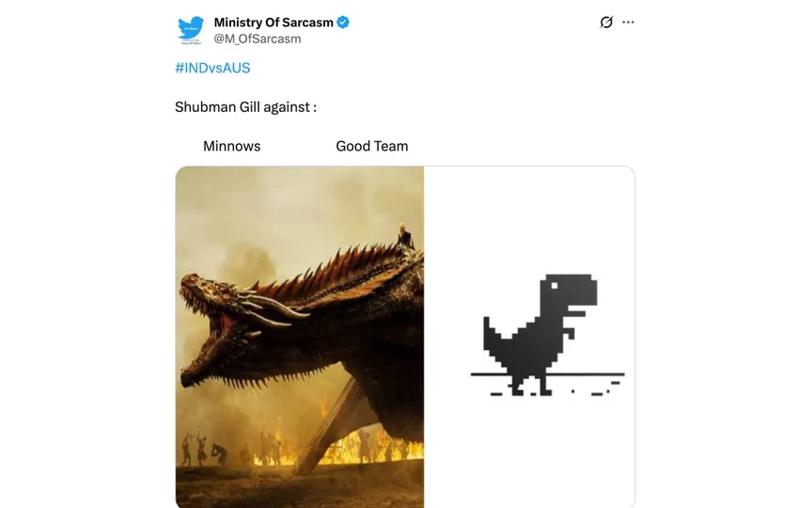
Task: Click the rider on the dragon's back
Action: tap(404, 236)
